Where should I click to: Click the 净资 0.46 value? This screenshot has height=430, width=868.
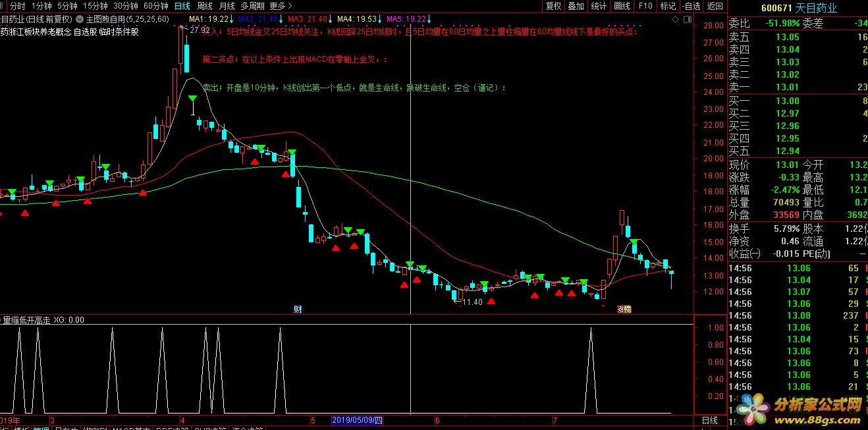coord(790,241)
